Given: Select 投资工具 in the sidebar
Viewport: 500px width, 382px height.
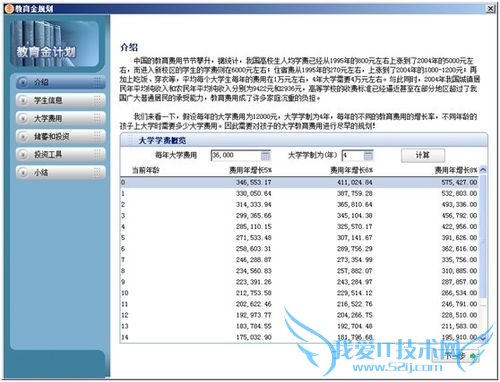Looking at the screenshot, I should 61,154.
